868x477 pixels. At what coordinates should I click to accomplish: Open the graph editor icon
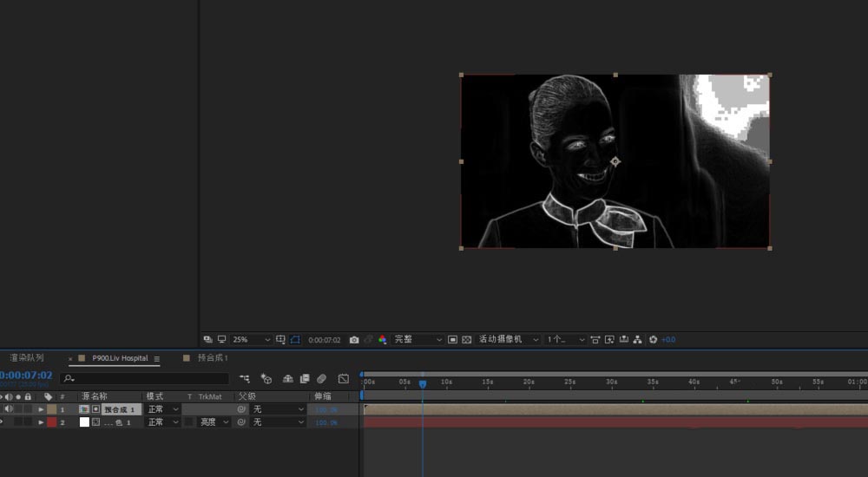[x=344, y=379]
